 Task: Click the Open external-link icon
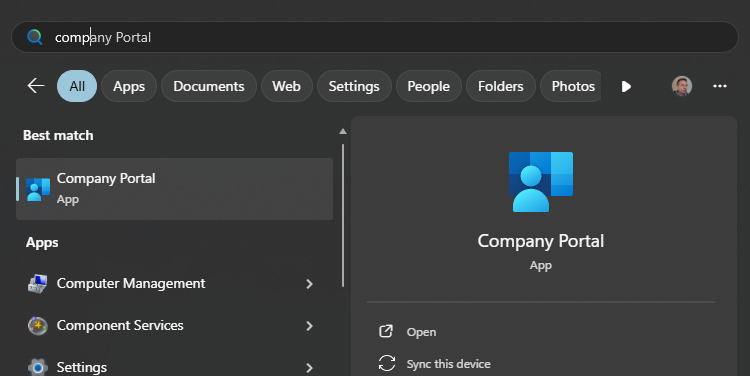pos(386,331)
